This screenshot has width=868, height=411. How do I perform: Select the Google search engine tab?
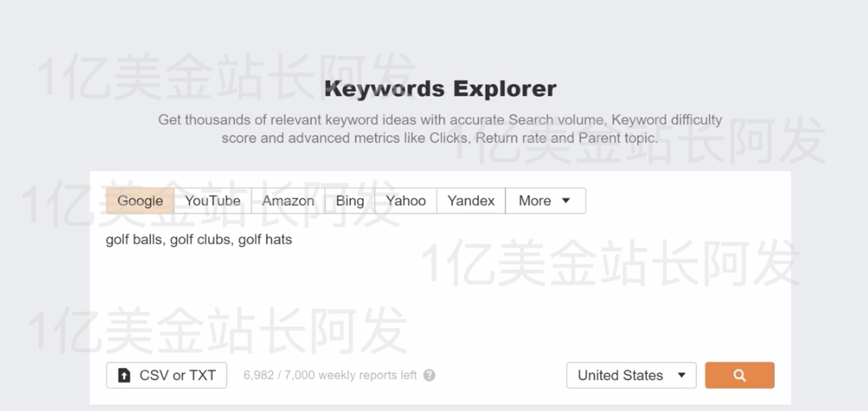click(x=140, y=201)
